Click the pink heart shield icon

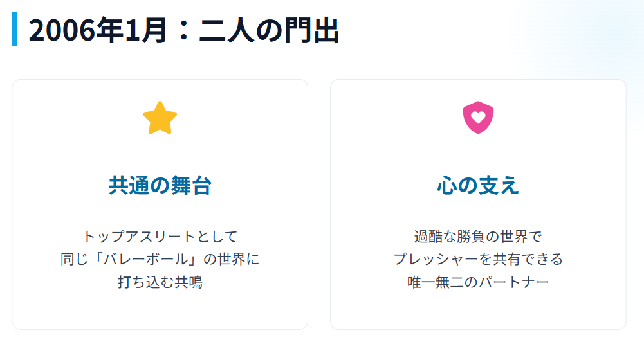[x=478, y=118]
